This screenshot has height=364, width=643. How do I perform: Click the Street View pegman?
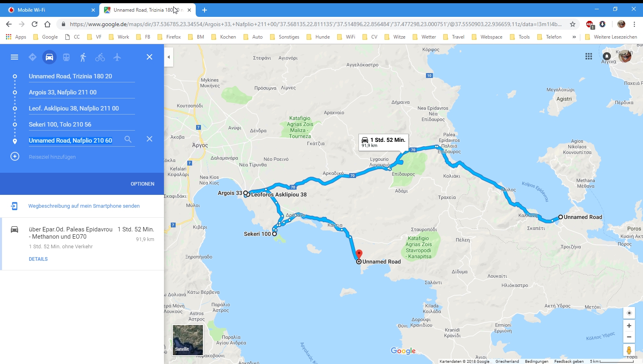coord(629,350)
